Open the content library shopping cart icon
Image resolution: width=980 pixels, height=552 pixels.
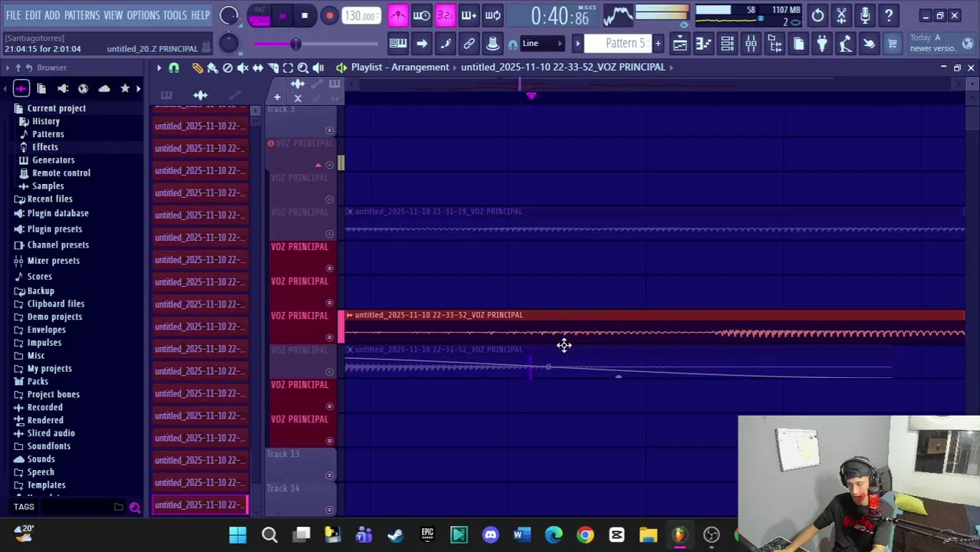[893, 44]
